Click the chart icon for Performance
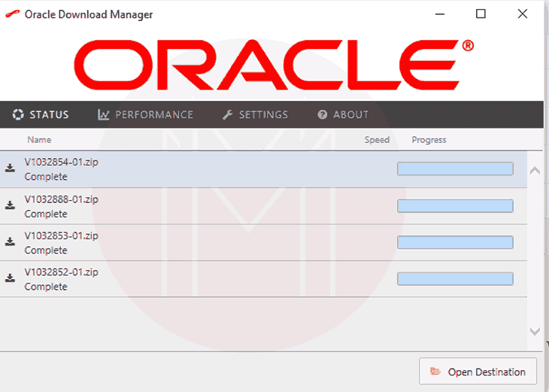 coord(104,115)
